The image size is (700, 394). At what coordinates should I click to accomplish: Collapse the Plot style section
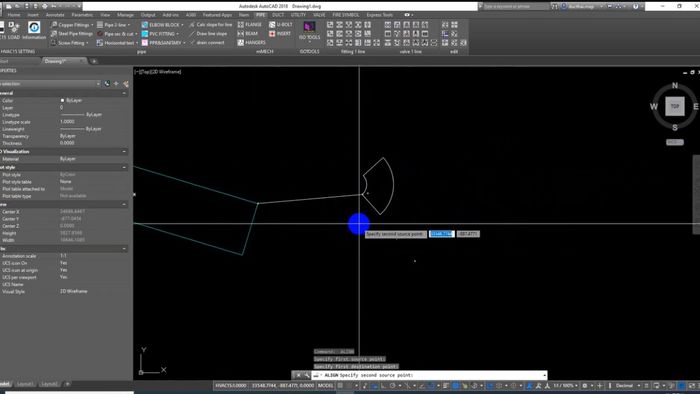point(124,167)
